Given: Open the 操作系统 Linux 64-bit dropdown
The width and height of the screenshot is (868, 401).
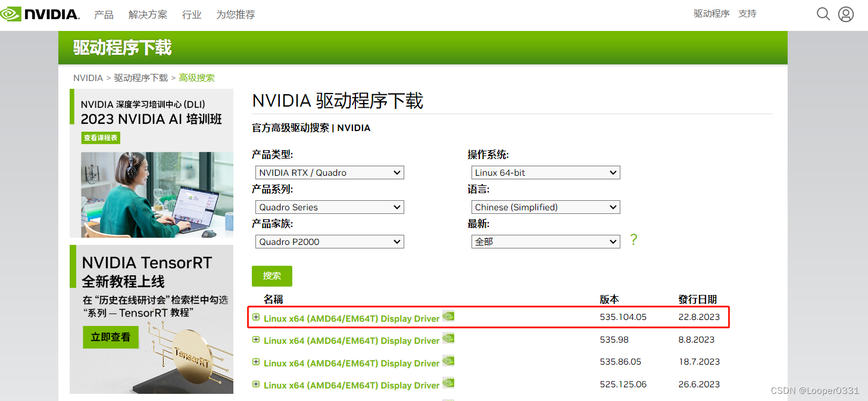Looking at the screenshot, I should pos(545,173).
